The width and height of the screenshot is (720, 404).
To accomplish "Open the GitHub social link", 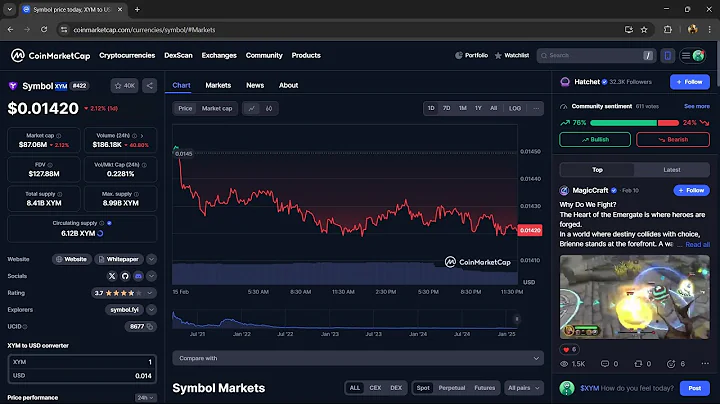I will pyautogui.click(x=125, y=276).
